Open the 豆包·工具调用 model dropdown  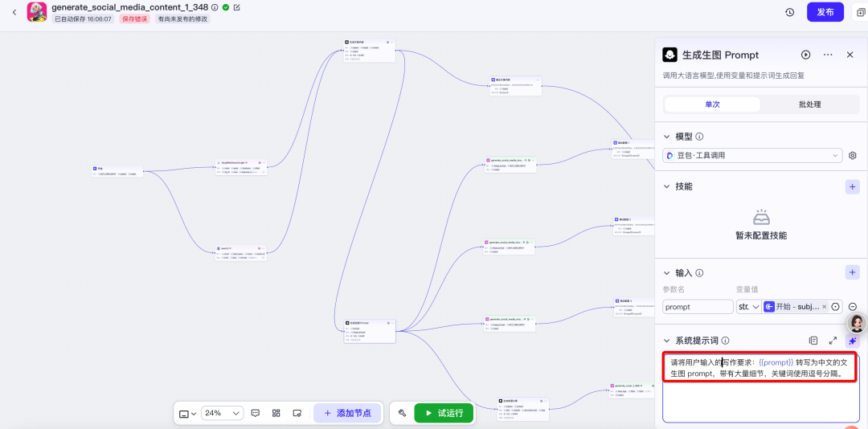pos(753,156)
